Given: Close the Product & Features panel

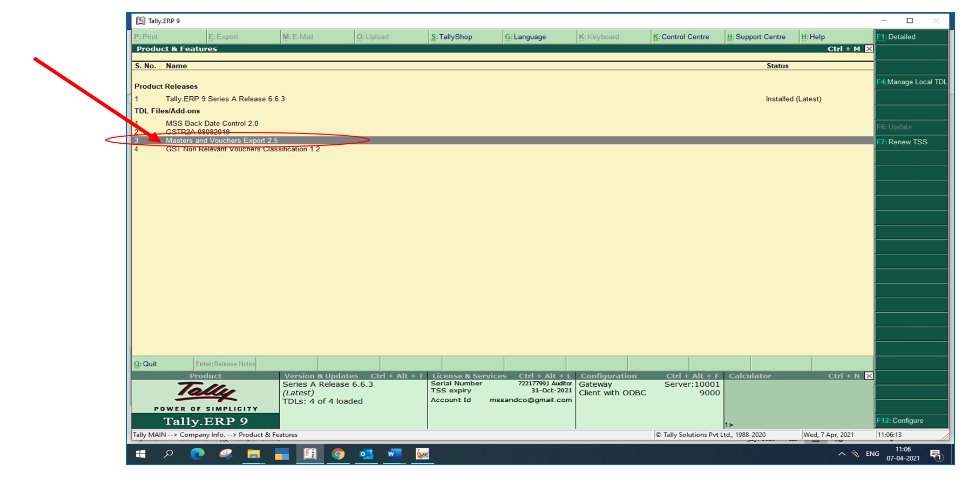Looking at the screenshot, I should 869,49.
